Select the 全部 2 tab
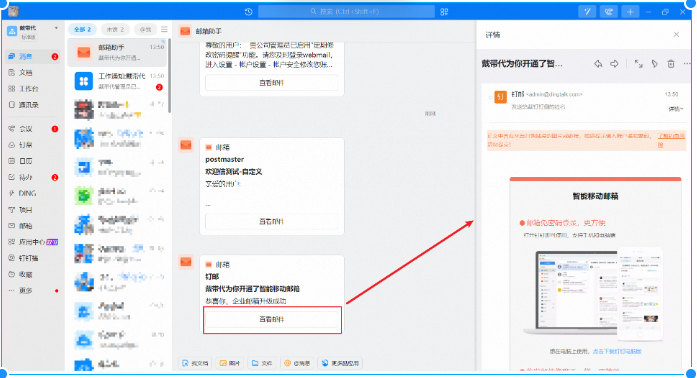The width and height of the screenshot is (697, 378). click(82, 29)
